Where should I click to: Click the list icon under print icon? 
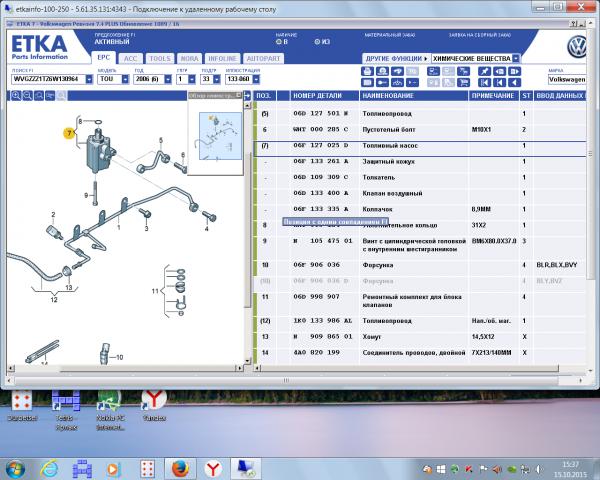[x=367, y=82]
